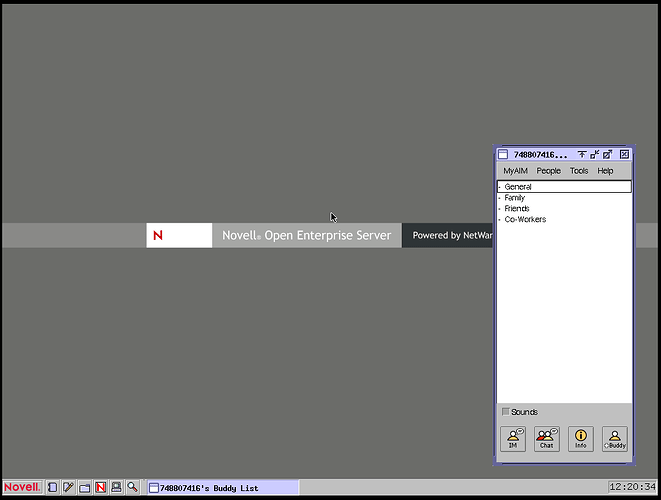The height and width of the screenshot is (500, 661).
Task: Click the Buddy List title text 748807416...
Action: 540,155
